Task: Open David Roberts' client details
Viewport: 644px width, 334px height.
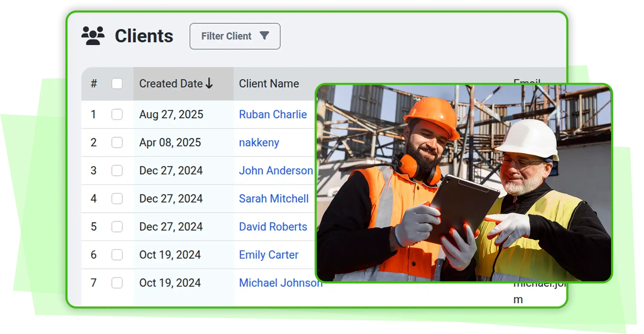Action: pos(273,227)
